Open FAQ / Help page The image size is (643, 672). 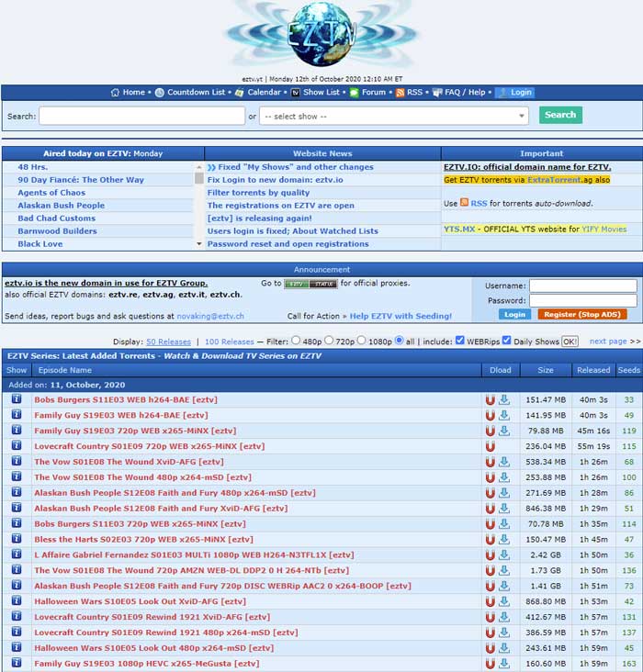pyautogui.click(x=465, y=93)
